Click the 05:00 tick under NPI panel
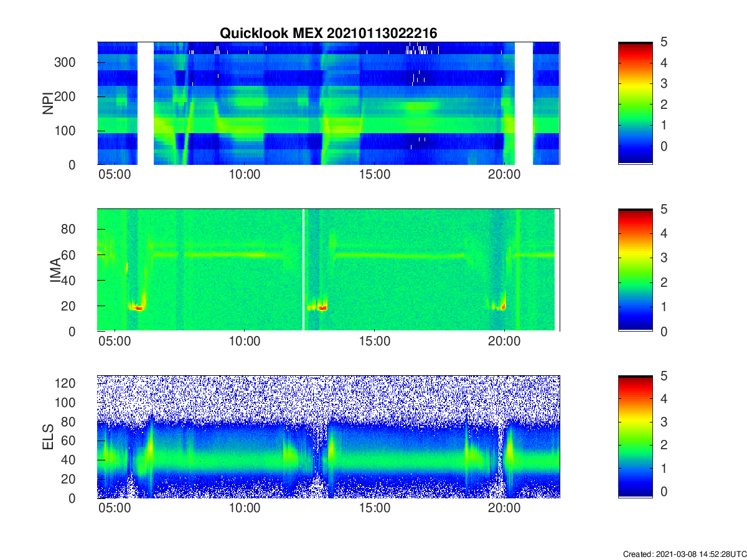Image resolution: width=747 pixels, height=560 pixels. [x=115, y=175]
